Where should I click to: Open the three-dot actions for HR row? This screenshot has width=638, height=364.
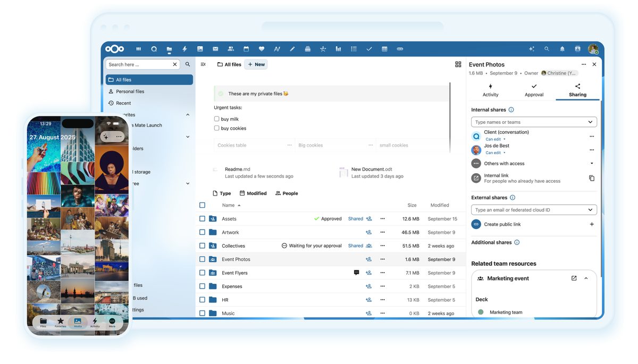[382, 300]
